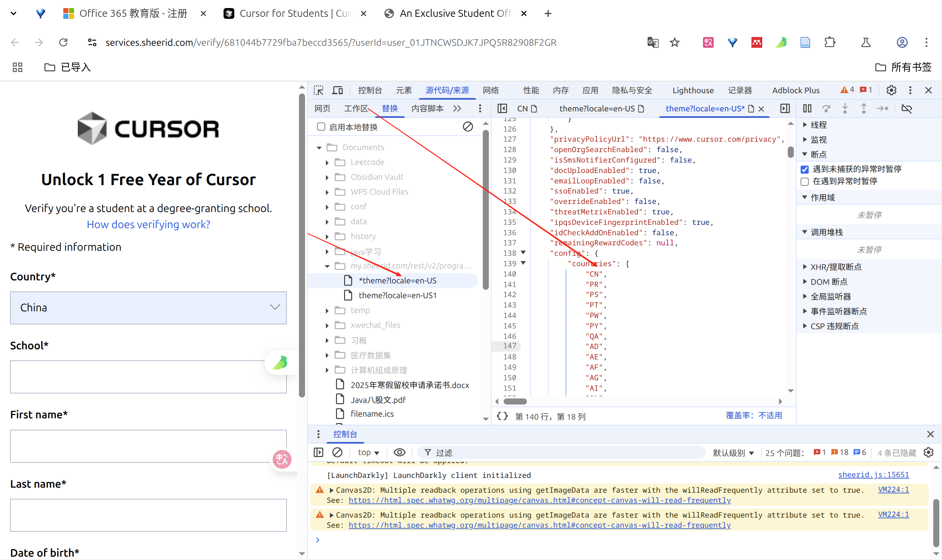The height and width of the screenshot is (560, 942).
Task: Expand the XHR/提取断点 section
Action: (805, 267)
